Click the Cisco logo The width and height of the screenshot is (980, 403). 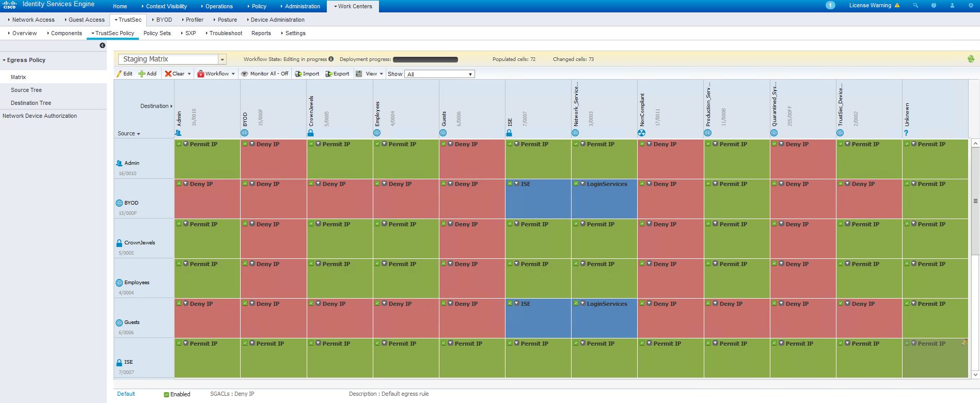tap(9, 5)
